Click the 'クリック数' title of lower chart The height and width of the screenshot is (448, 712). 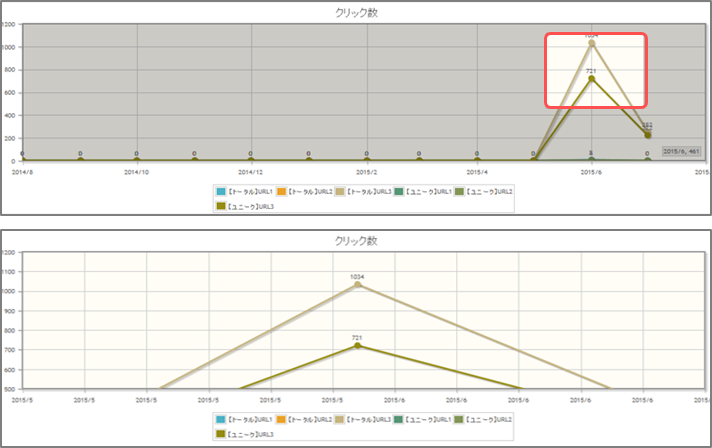point(356,241)
